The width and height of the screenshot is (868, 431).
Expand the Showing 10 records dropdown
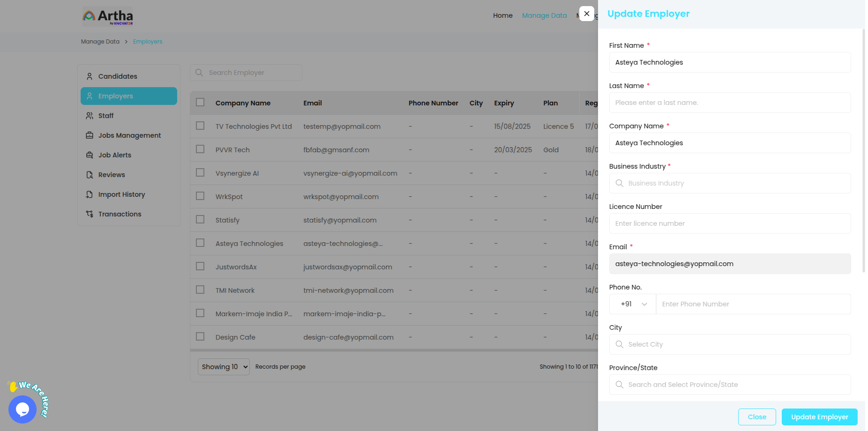tap(224, 367)
